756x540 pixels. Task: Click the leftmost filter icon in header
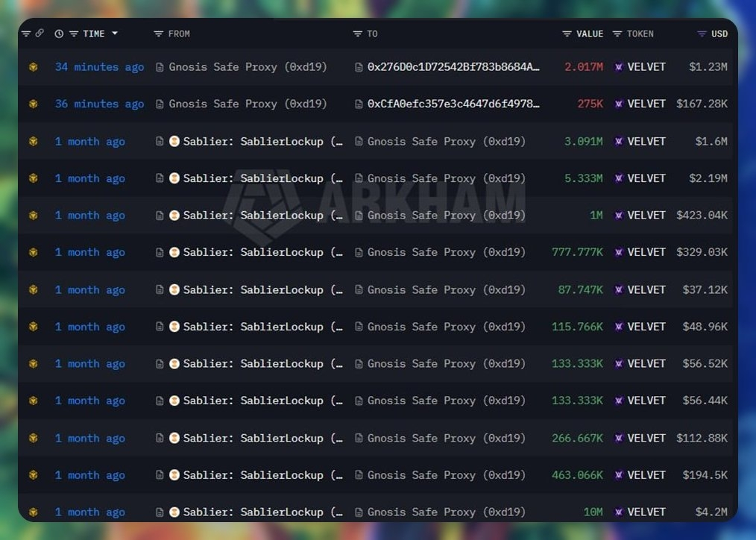pos(26,34)
